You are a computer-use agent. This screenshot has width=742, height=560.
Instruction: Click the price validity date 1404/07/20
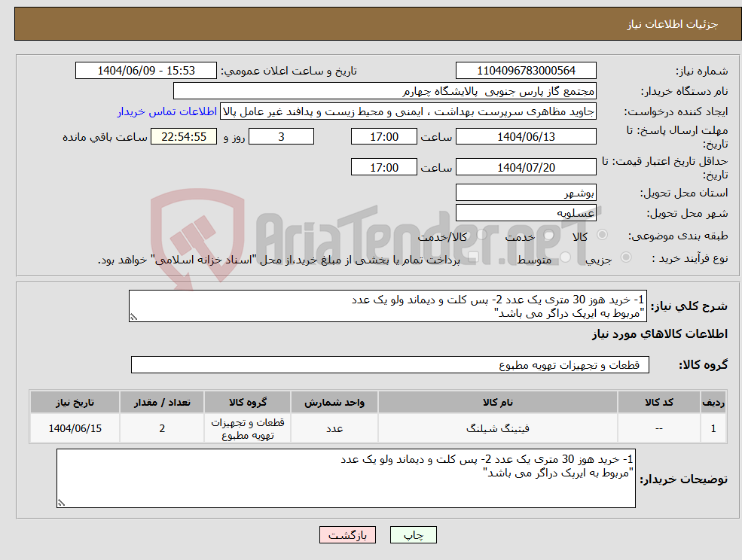[x=526, y=167]
